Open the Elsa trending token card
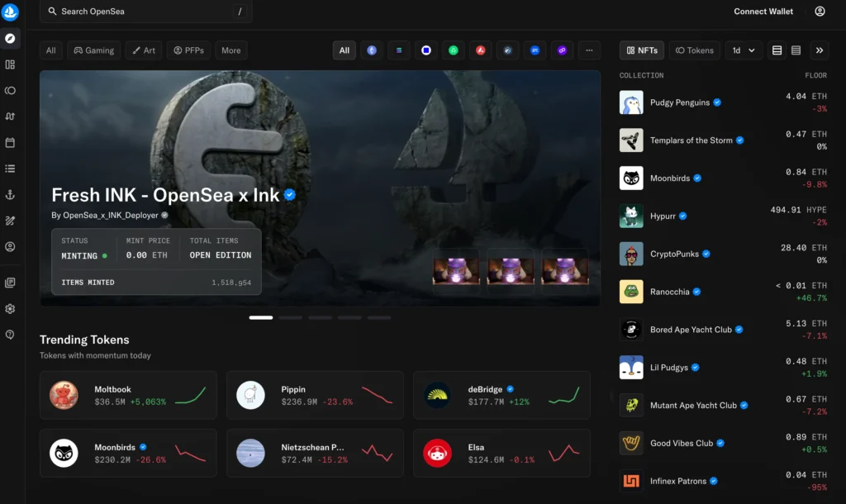This screenshot has width=846, height=504. point(501,453)
